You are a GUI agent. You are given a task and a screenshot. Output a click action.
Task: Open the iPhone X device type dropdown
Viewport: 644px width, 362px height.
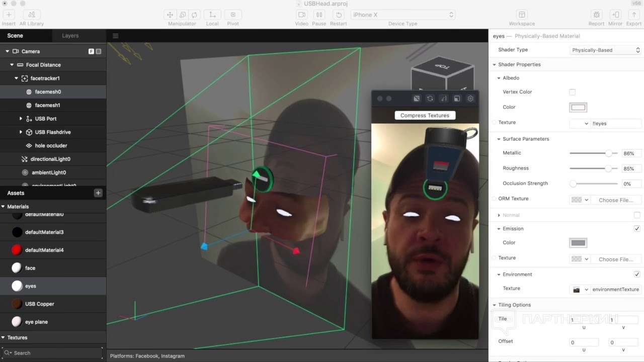coord(403,15)
